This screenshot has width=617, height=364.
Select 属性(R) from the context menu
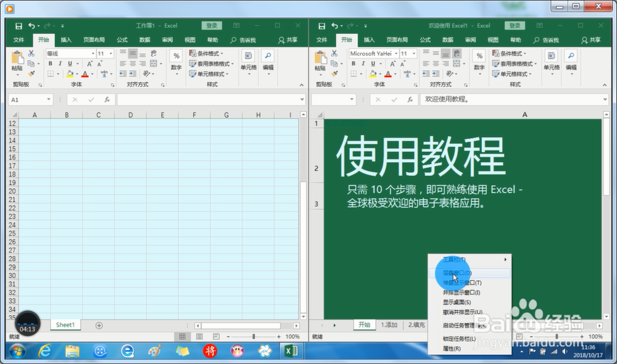(470, 349)
